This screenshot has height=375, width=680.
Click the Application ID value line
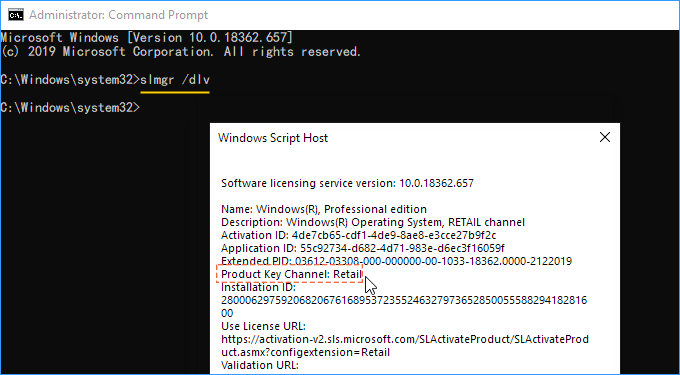click(363, 248)
